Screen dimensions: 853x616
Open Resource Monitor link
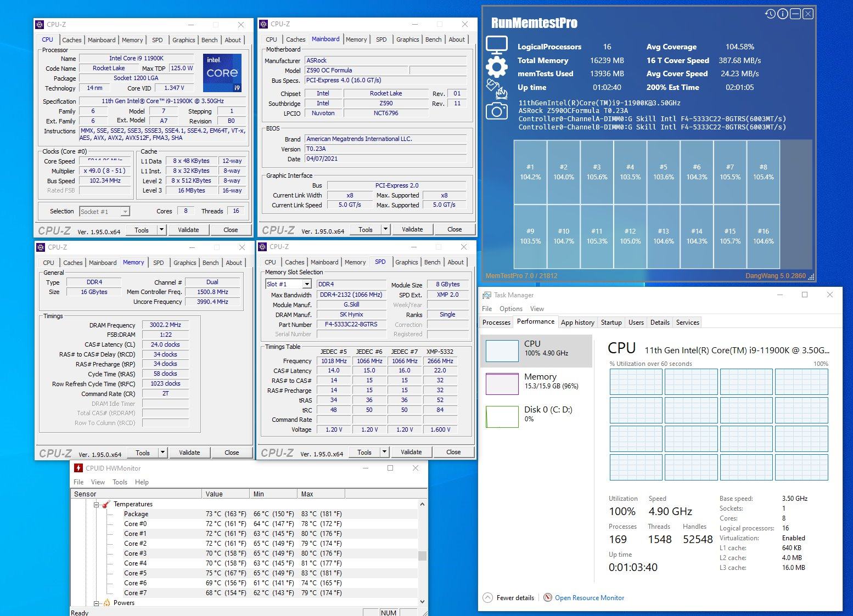point(590,598)
